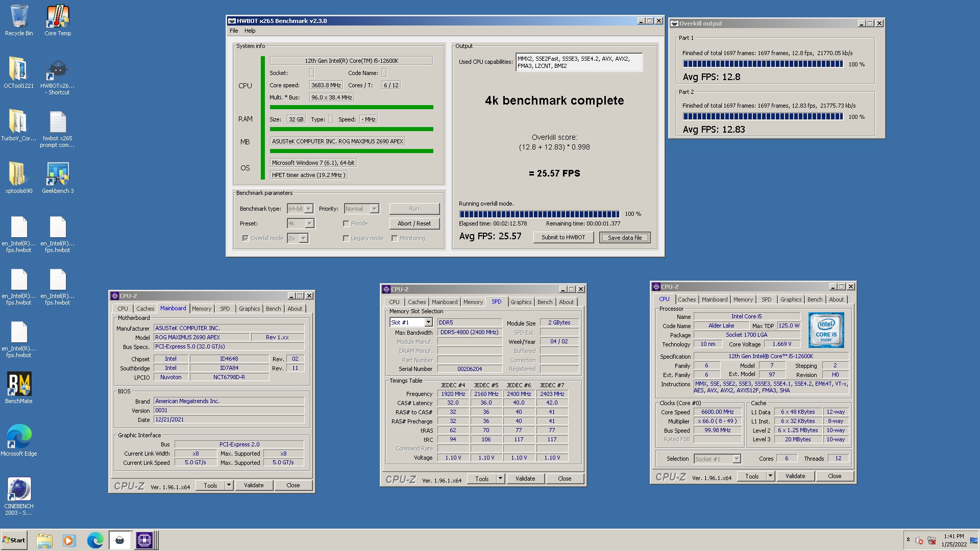Click the HWBOT x265 Benchmark title bar icon
Viewport: 980px width, 551px height.
(x=232, y=21)
